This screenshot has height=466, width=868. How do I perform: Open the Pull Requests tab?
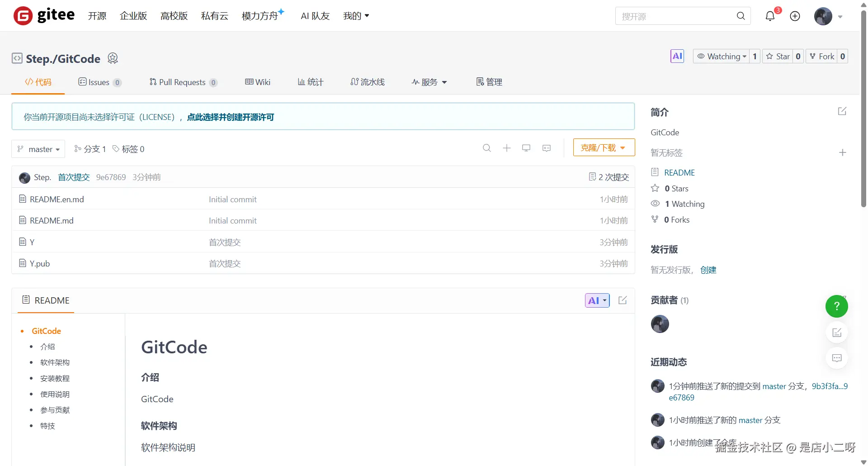click(183, 82)
